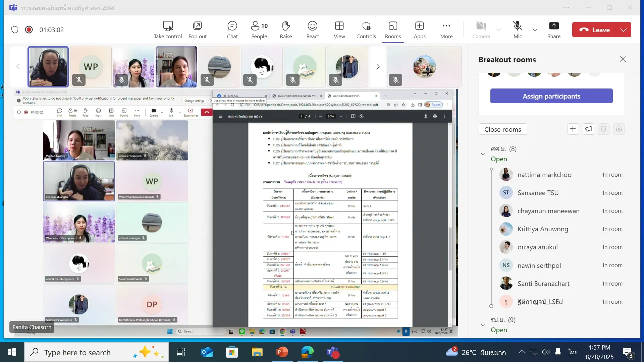The height and width of the screenshot is (362, 644).
Task: Expand the Mic device options arrow
Action: coord(535,30)
